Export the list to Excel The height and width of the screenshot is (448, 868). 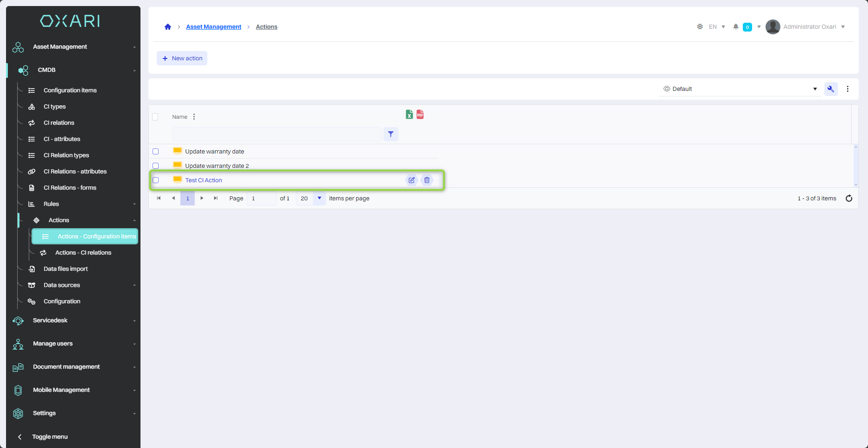point(409,115)
